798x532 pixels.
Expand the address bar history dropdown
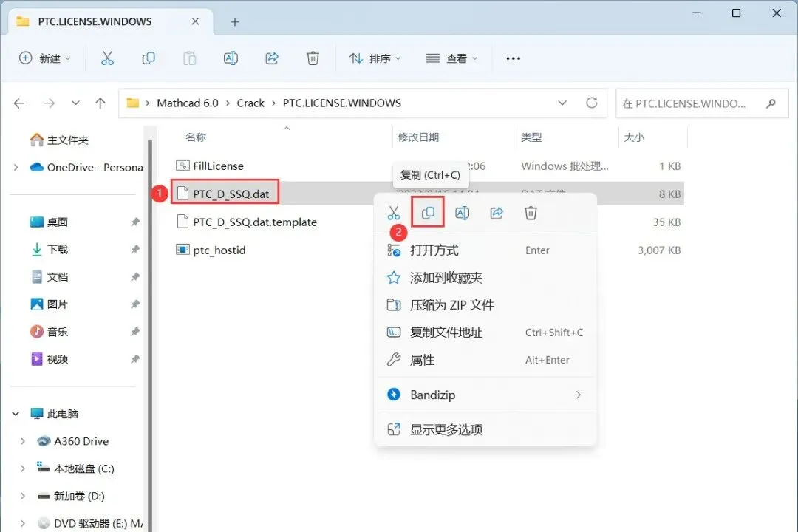562,103
